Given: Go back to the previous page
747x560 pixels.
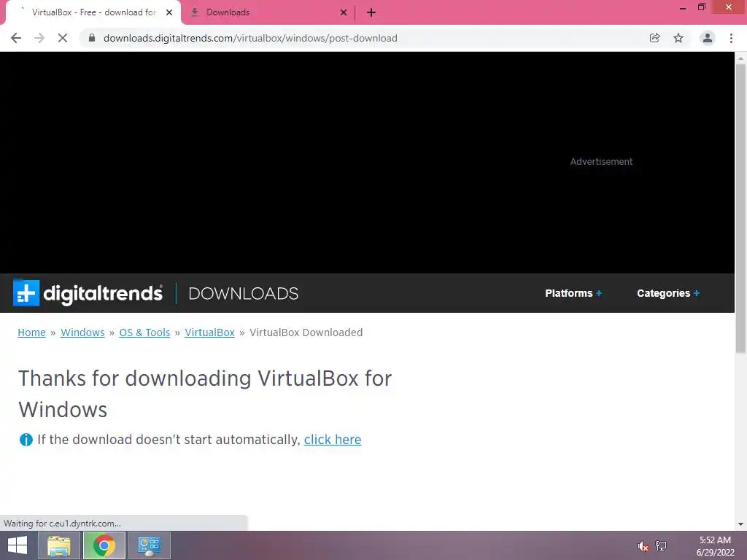Looking at the screenshot, I should coord(16,38).
